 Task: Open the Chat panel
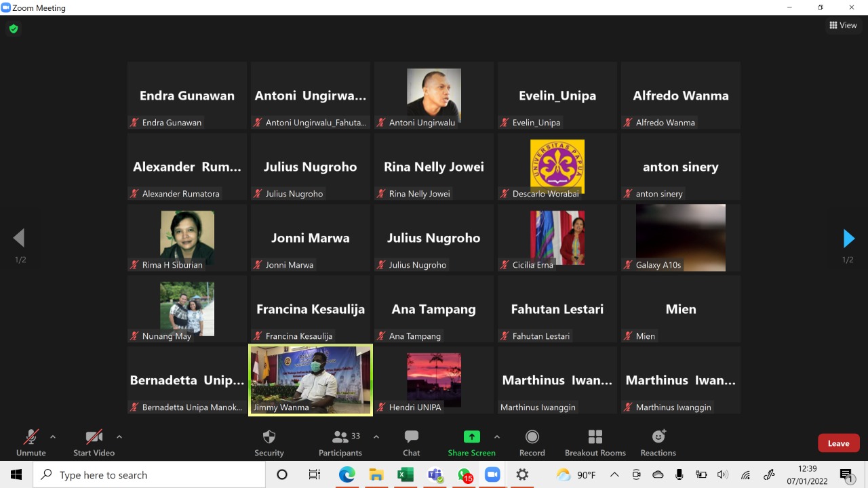click(x=411, y=442)
